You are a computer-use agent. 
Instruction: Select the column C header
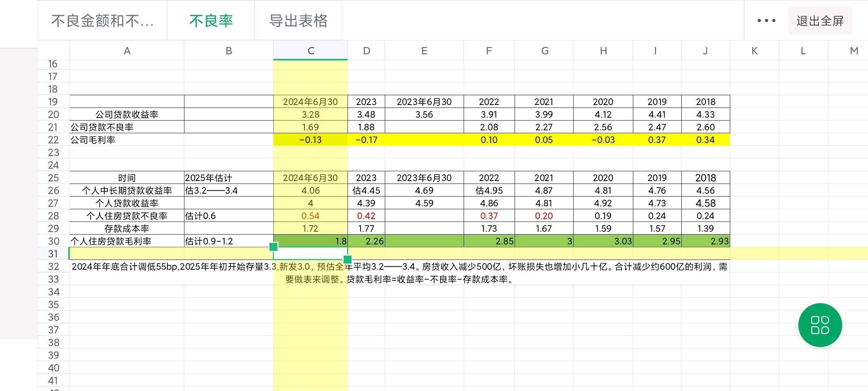[x=310, y=50]
